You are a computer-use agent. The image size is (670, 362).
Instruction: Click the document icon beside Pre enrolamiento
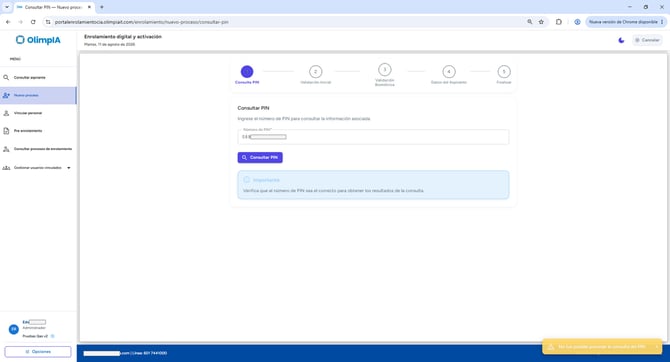(x=6, y=131)
